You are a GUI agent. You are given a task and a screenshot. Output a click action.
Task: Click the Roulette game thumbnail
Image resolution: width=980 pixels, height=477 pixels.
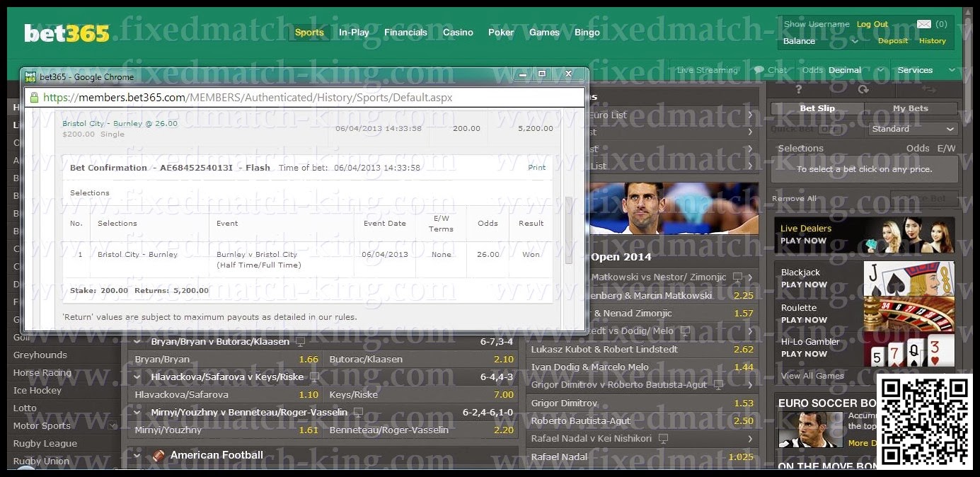[x=909, y=314]
